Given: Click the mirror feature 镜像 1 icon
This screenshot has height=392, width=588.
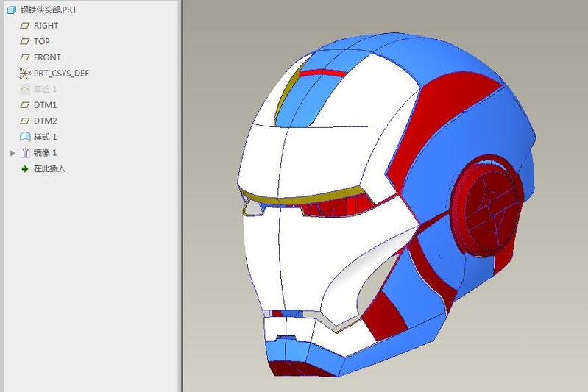Looking at the screenshot, I should pyautogui.click(x=25, y=153).
